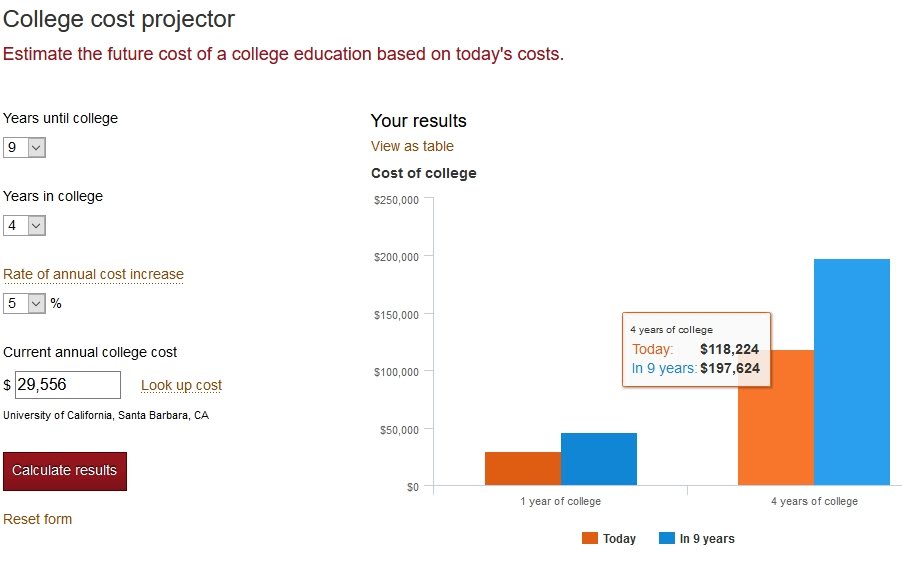
Task: Expand the Years in college dropdown
Action: tap(25, 225)
